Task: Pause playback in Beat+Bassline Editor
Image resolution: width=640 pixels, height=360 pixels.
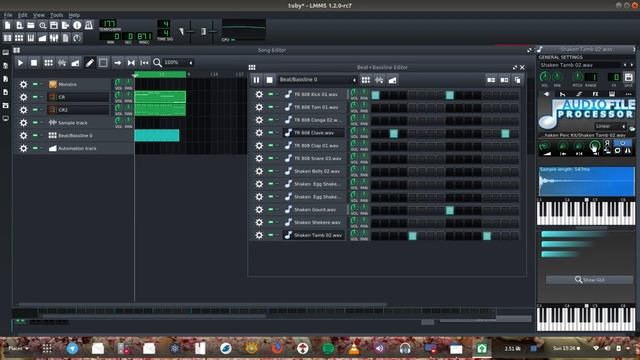Action: click(x=256, y=80)
